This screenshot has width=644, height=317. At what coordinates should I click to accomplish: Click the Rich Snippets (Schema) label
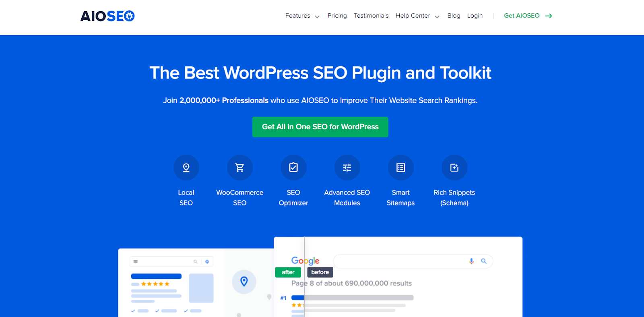click(454, 198)
